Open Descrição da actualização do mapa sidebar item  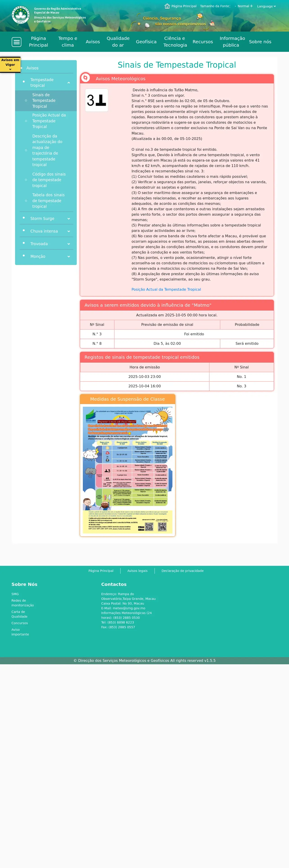pos(47,150)
